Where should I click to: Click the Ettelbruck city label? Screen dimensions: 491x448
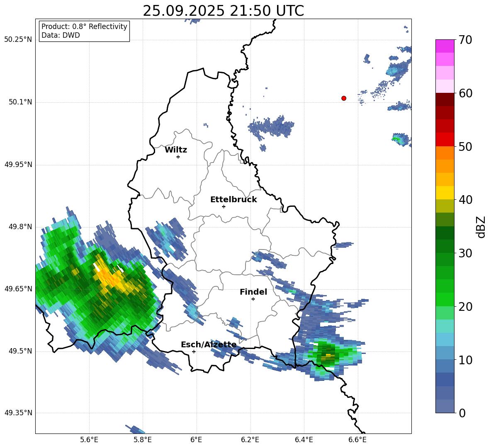pos(233,200)
